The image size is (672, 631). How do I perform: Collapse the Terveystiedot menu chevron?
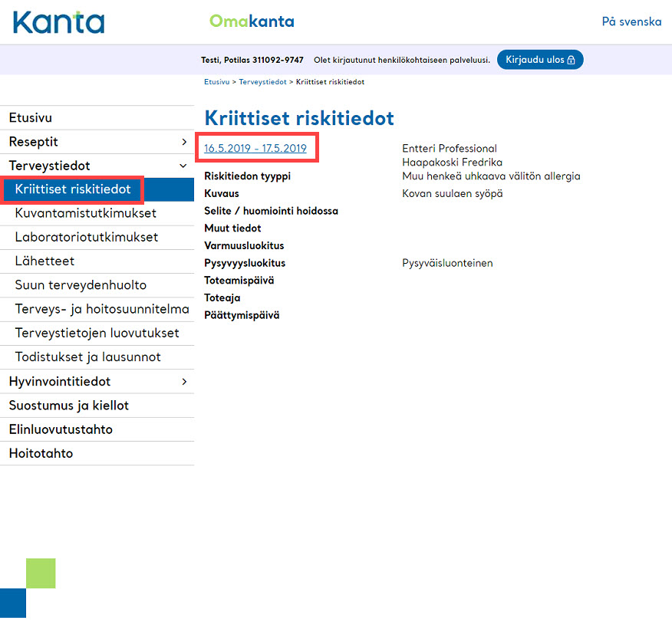183,166
